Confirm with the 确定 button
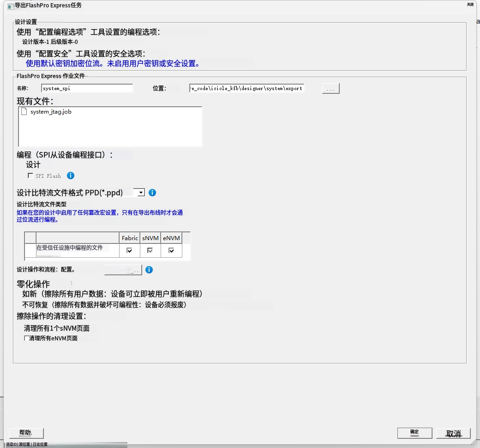 [414, 433]
